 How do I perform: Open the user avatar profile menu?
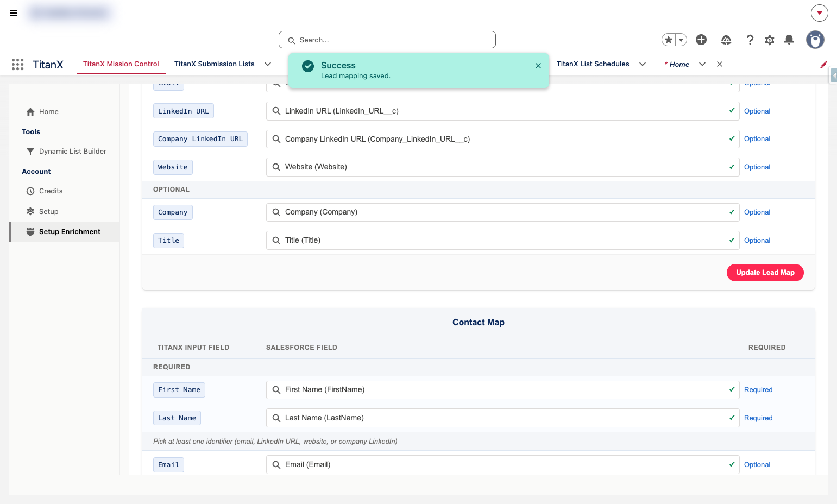(815, 40)
